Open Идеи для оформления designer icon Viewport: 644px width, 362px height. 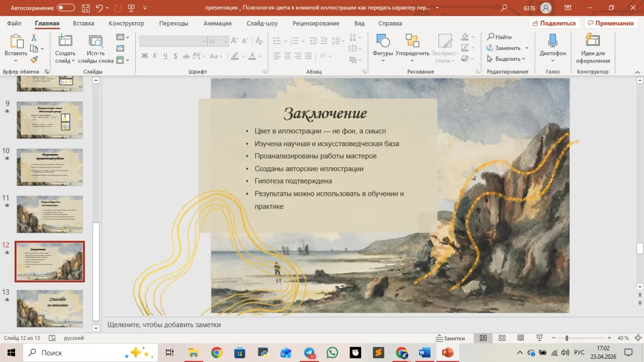tap(593, 40)
